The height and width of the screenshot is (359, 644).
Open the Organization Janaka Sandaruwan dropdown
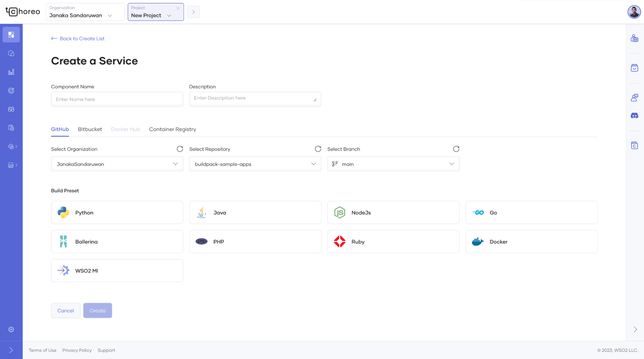coord(85,12)
